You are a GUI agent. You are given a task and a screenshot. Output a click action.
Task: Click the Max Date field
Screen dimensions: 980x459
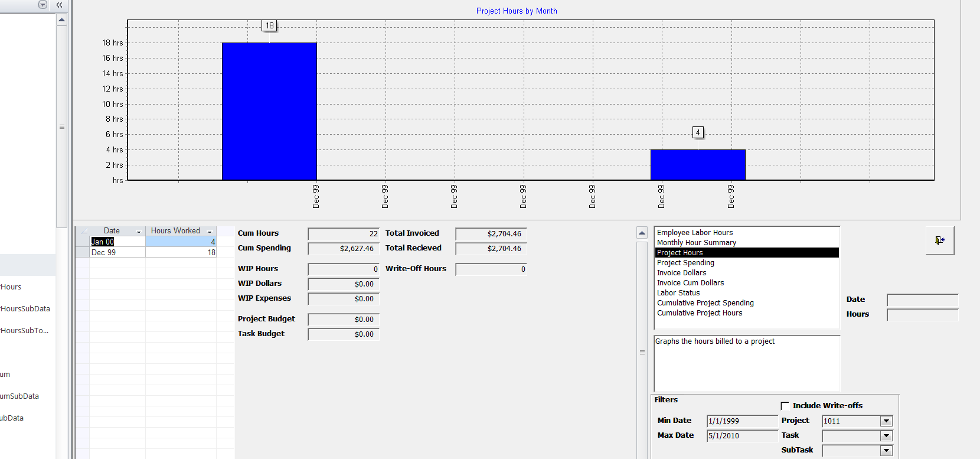pyautogui.click(x=742, y=436)
